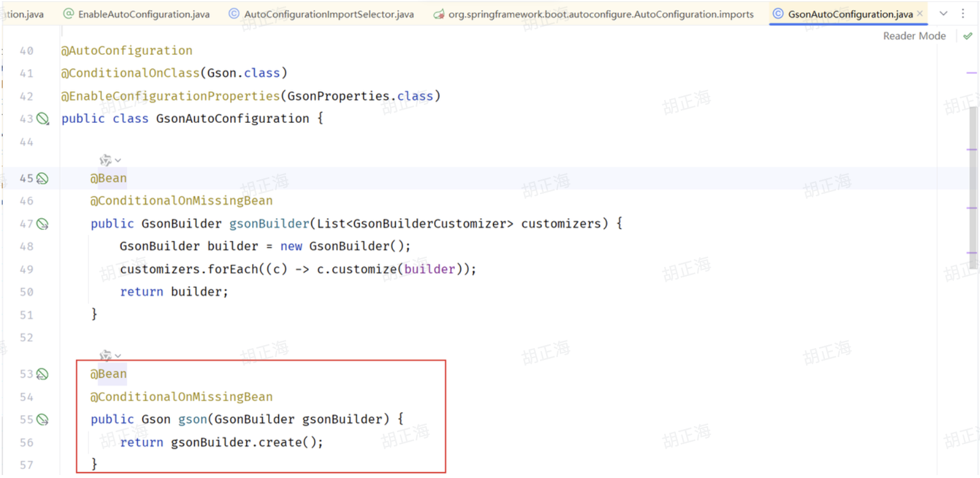Click the bean gutter icon on line 53
Image resolution: width=980 pixels, height=478 pixels.
click(42, 374)
